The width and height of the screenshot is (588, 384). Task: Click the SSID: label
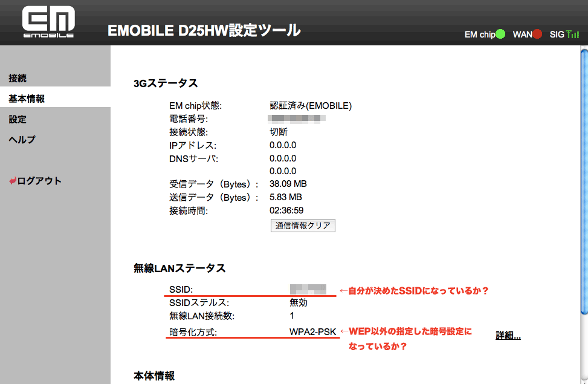click(181, 290)
